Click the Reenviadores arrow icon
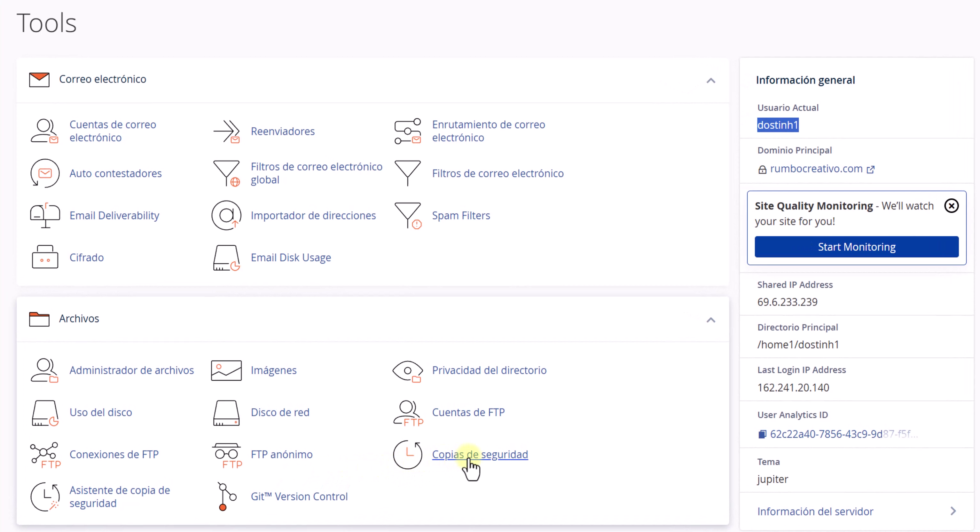 click(x=226, y=131)
